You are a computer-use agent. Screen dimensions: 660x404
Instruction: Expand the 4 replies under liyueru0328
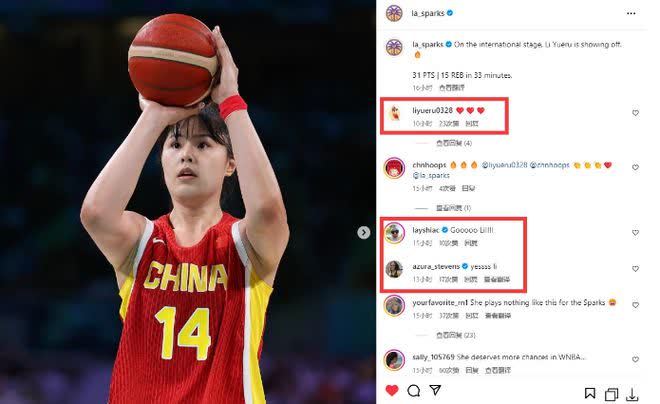coord(453,143)
